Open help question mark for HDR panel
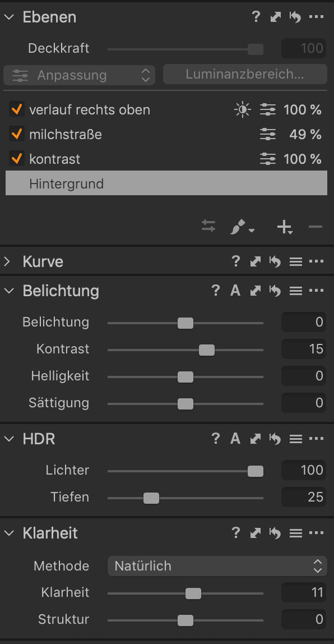 pyautogui.click(x=215, y=439)
